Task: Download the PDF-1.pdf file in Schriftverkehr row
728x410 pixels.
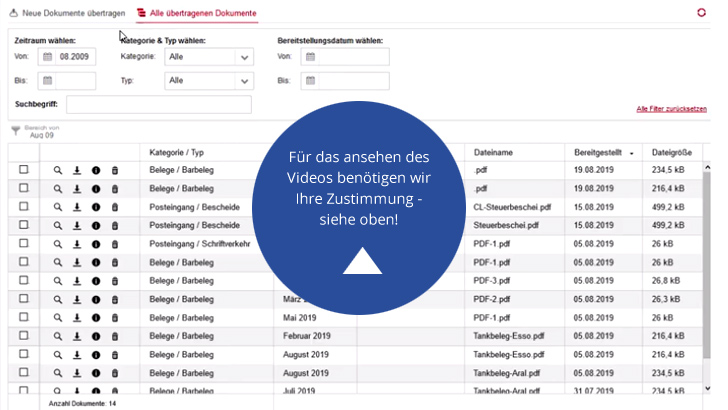Action: click(x=77, y=243)
